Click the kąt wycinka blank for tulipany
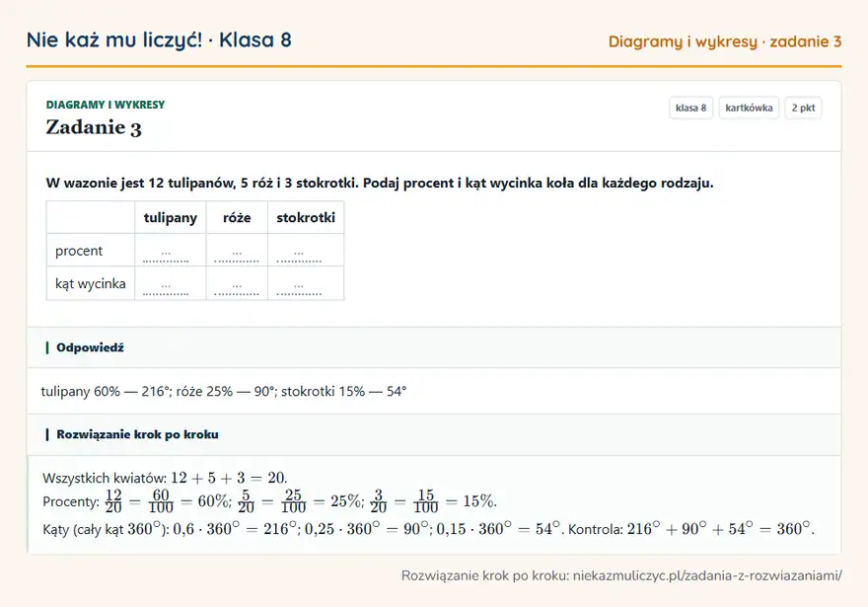 pos(166,288)
